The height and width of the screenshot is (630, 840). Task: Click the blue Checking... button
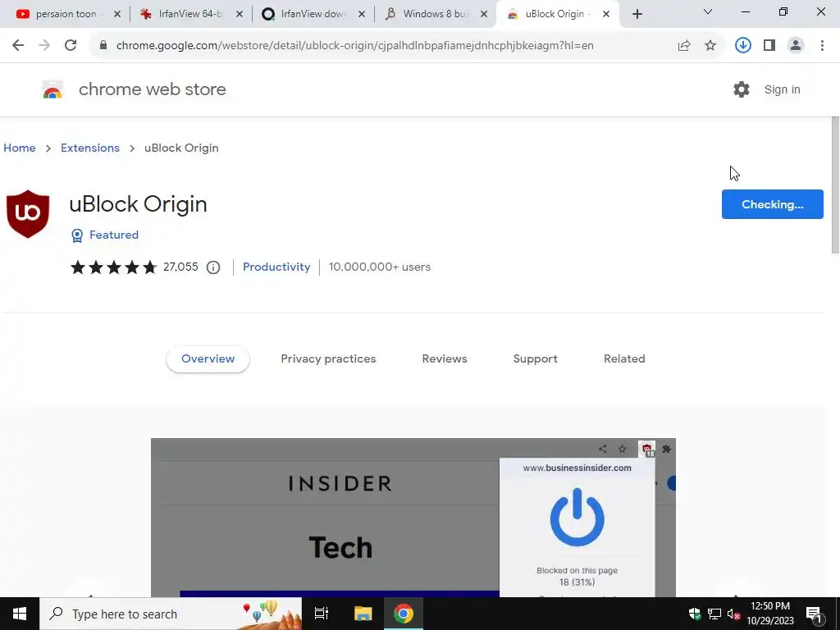[x=773, y=204]
